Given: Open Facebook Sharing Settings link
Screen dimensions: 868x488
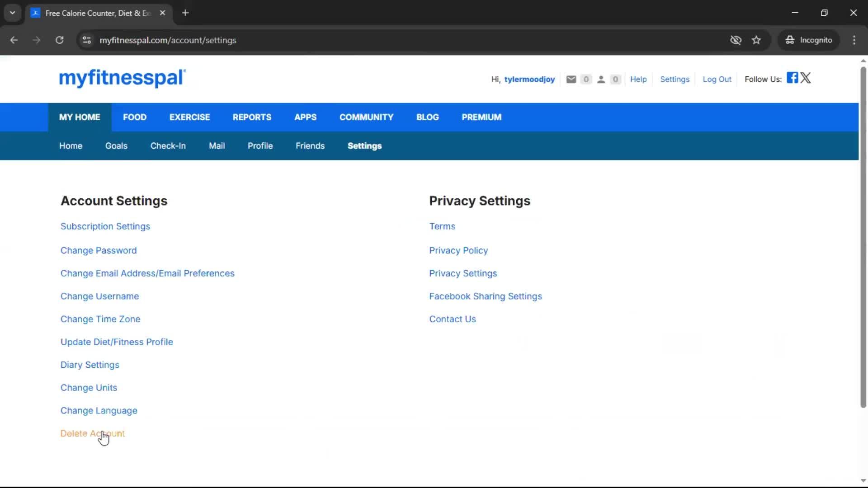Looking at the screenshot, I should 486,296.
